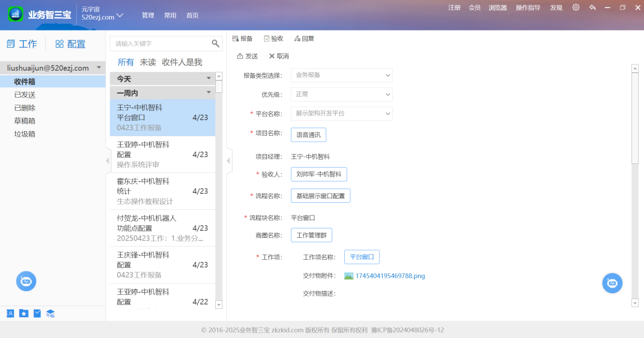Collapse the left sidebar using the arrow handle
The height and width of the screenshot is (338, 644).
coord(107,161)
